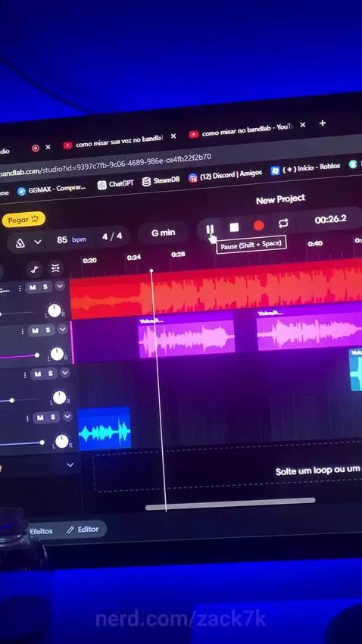Stop playback with the square Stop button
This screenshot has height=644, width=362.
click(x=234, y=227)
